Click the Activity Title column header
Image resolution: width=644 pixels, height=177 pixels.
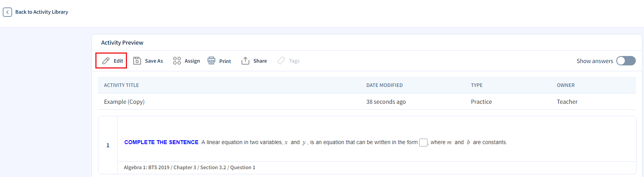click(121, 85)
